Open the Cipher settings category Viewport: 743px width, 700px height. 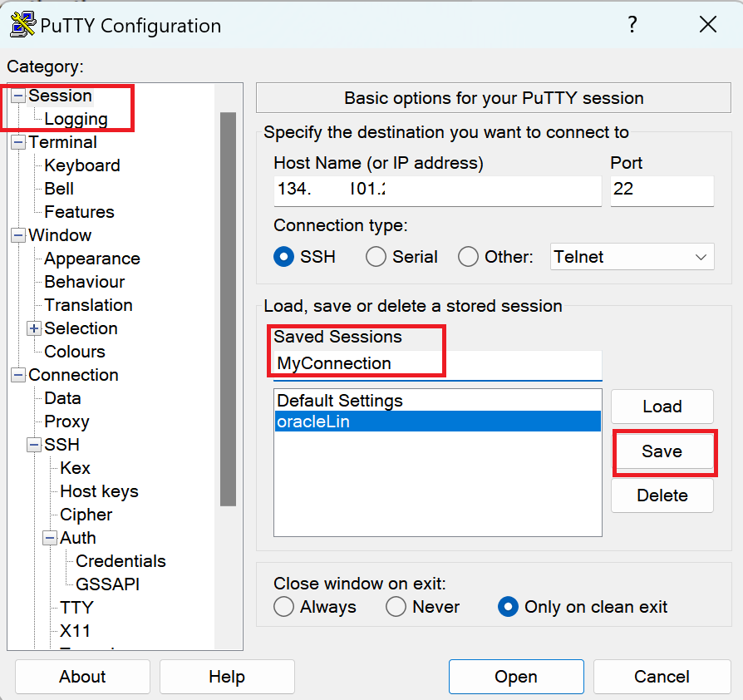[x=86, y=515]
